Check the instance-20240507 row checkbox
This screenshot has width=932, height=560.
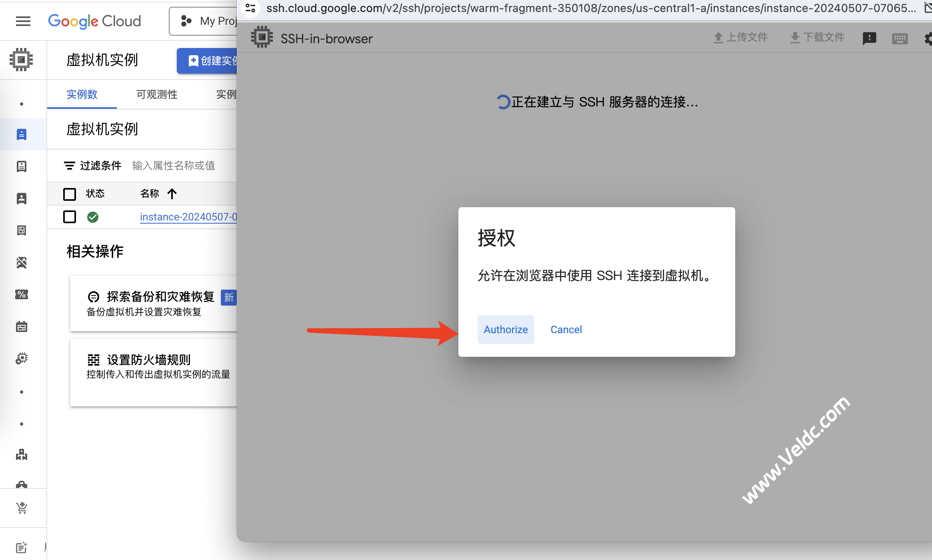[x=70, y=217]
